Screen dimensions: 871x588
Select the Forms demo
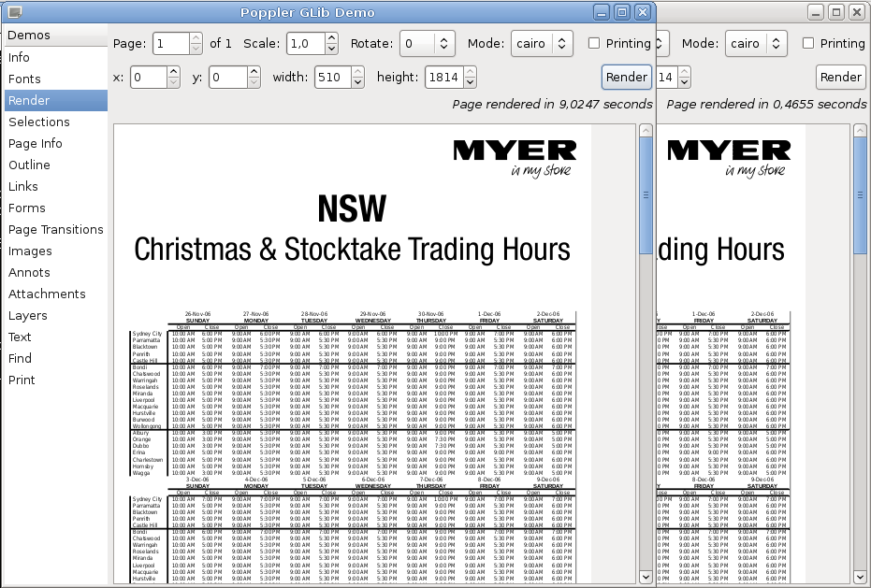55,208
